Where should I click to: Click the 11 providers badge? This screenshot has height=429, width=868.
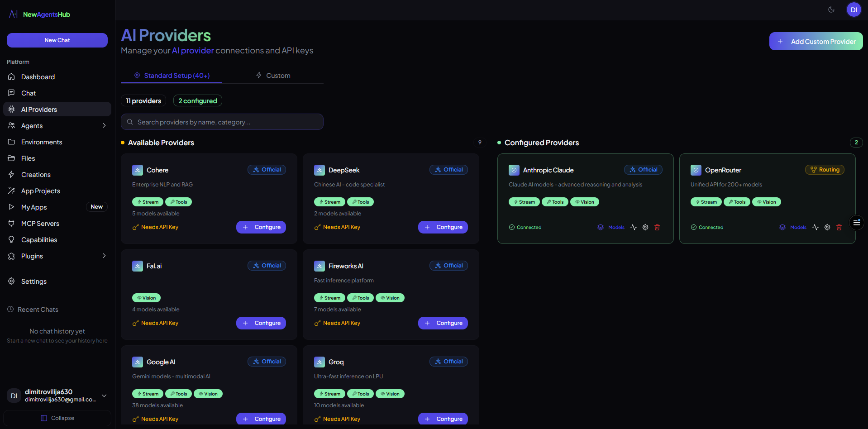143,100
